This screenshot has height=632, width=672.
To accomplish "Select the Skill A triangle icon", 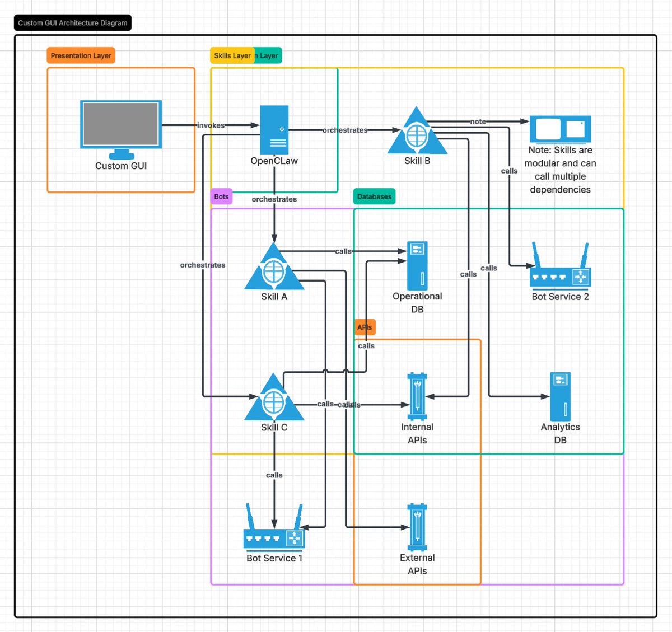I will pyautogui.click(x=274, y=266).
